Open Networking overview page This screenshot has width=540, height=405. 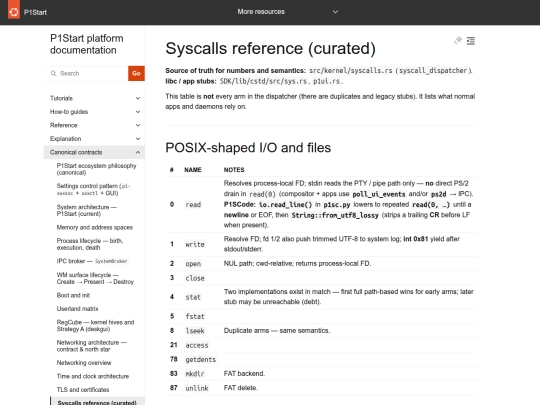pos(84,363)
